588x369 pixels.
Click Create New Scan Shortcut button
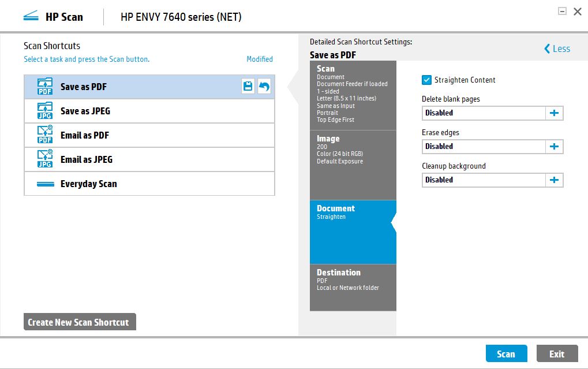[x=80, y=322]
